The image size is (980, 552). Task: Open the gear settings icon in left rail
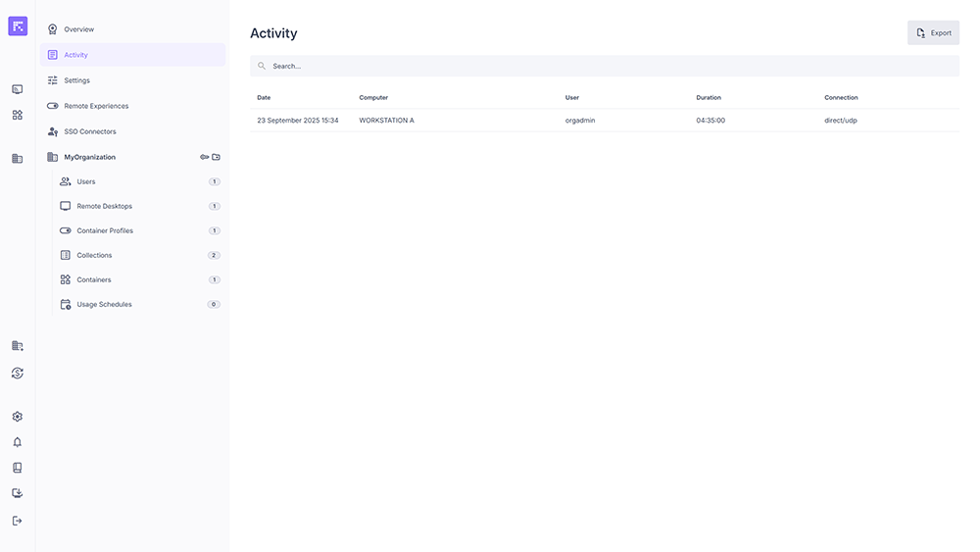pyautogui.click(x=17, y=417)
